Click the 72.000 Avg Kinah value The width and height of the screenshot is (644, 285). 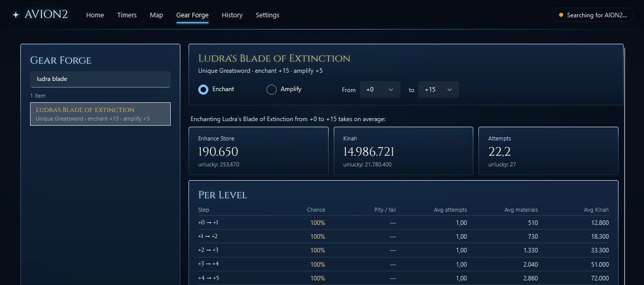coord(600,277)
